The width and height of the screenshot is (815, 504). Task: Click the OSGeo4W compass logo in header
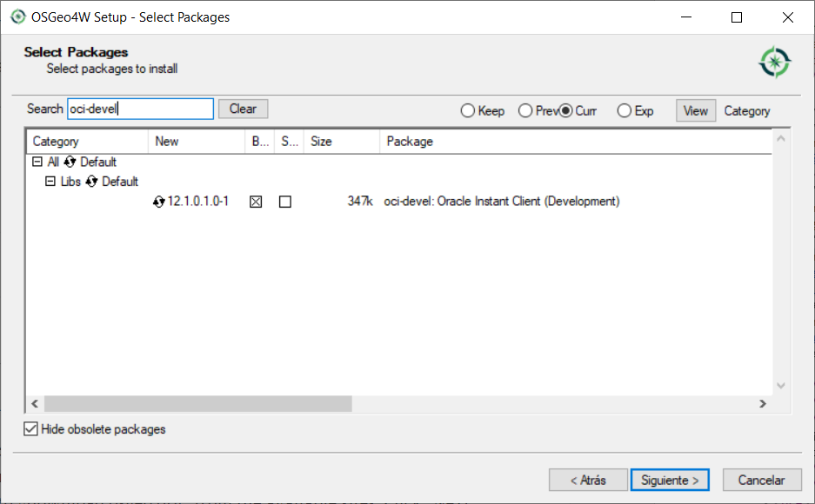click(x=773, y=62)
